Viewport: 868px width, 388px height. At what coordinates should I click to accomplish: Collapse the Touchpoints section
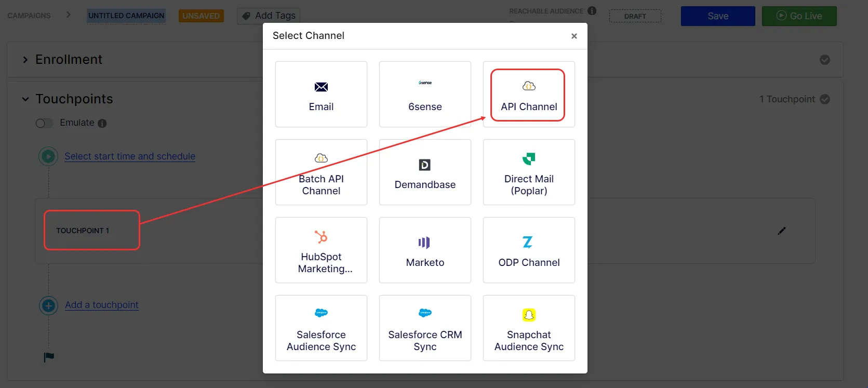click(x=25, y=99)
